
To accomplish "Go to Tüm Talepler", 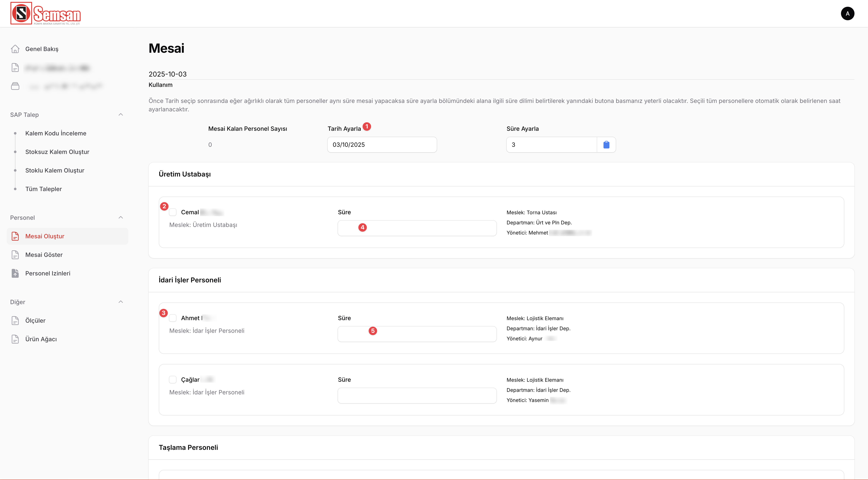I will (43, 189).
